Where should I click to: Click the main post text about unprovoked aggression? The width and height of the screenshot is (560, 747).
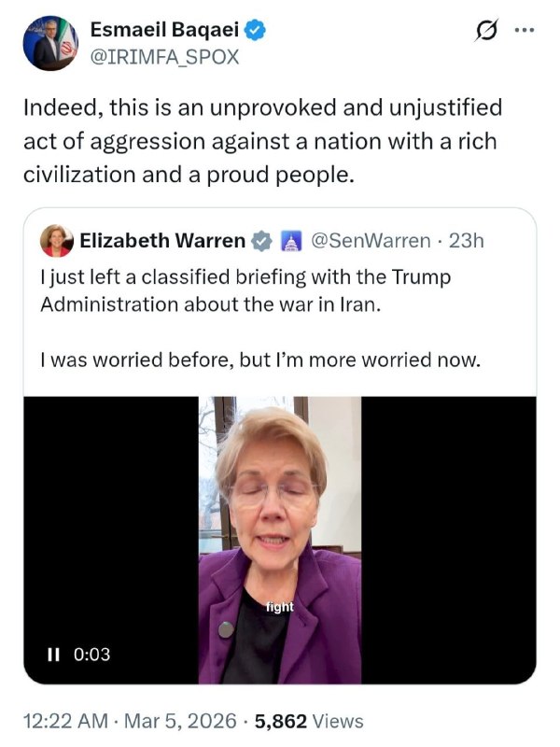coord(261,141)
